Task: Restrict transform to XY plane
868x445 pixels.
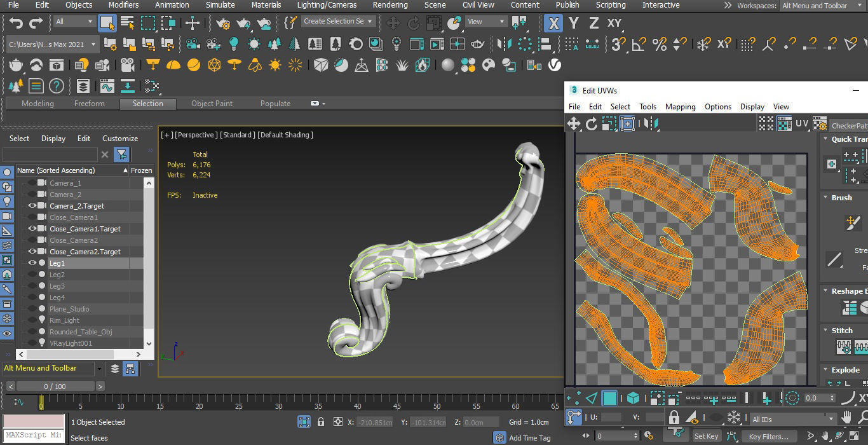Action: click(614, 24)
